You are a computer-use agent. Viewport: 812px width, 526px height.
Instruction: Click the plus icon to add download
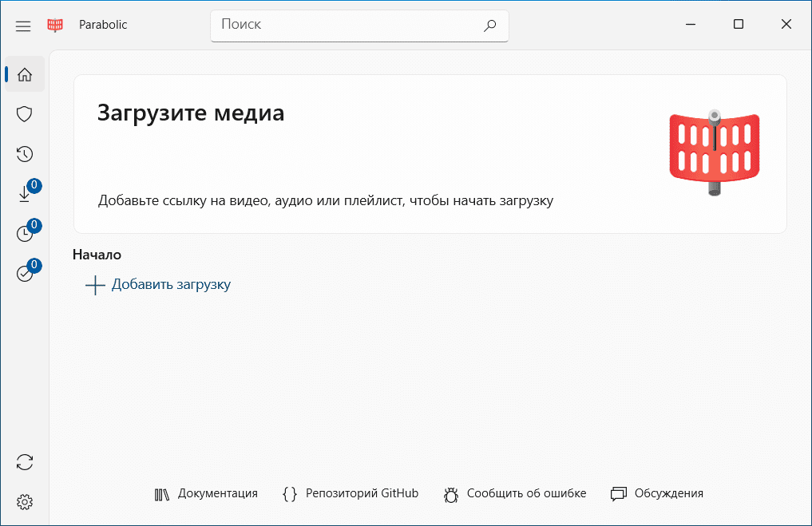click(x=95, y=285)
